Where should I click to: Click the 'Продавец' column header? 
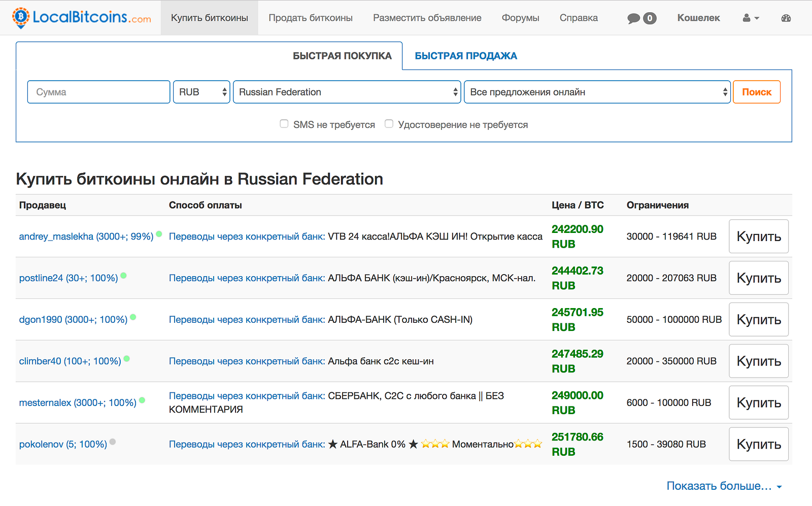(x=43, y=205)
